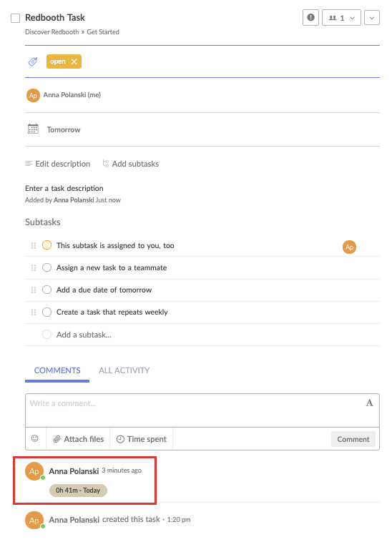Click the Comment submit button
The image size is (392, 542).
coord(353,439)
